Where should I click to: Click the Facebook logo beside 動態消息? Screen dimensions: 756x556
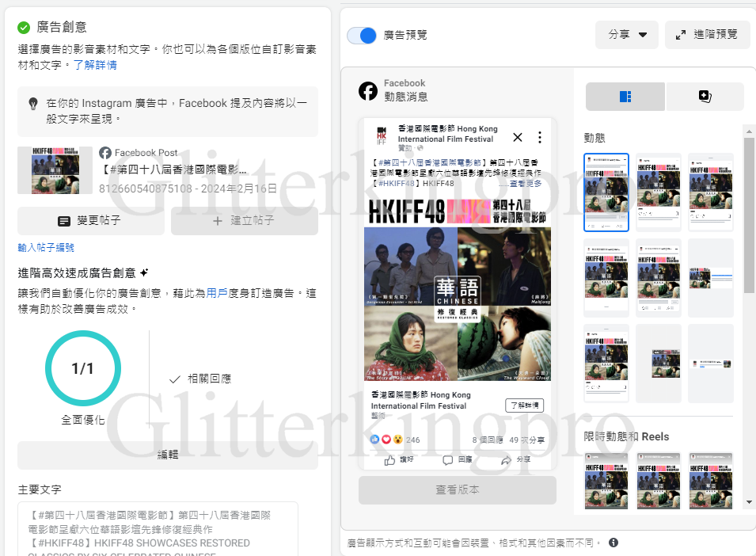(368, 90)
